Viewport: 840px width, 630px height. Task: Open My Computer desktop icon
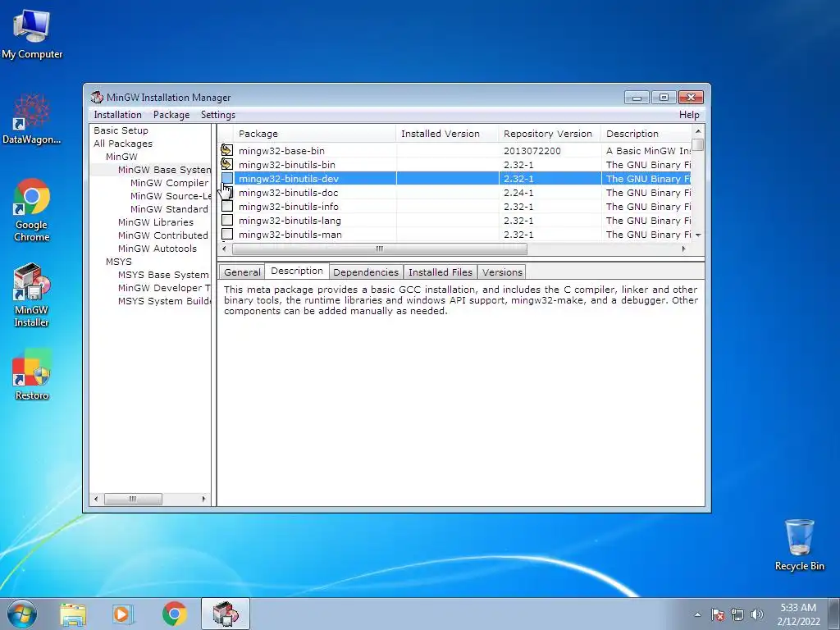click(32, 34)
